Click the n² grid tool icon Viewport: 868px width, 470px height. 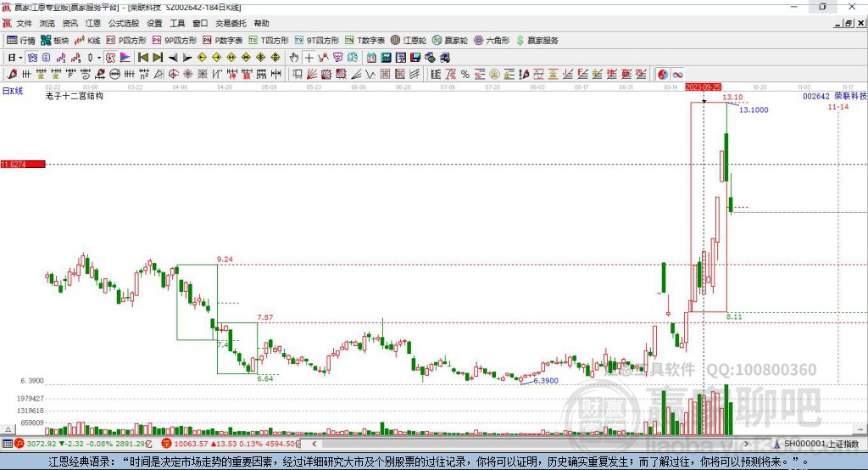pos(144,75)
